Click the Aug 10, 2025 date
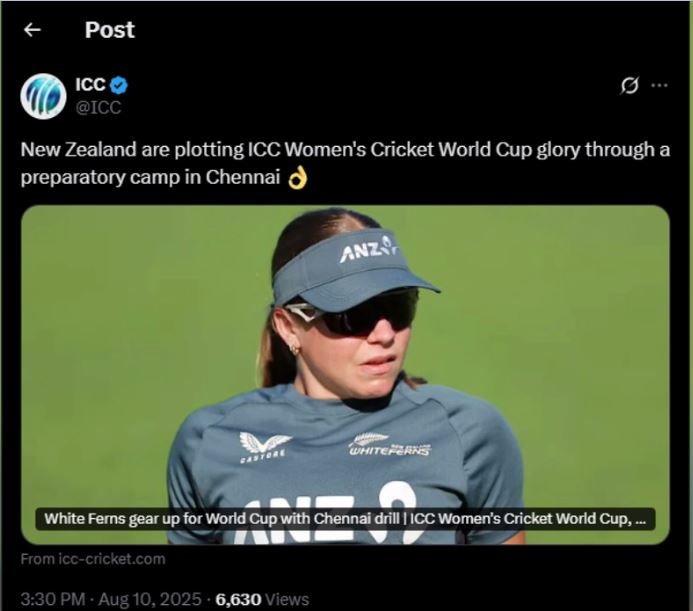This screenshot has height=611, width=693. 152,599
